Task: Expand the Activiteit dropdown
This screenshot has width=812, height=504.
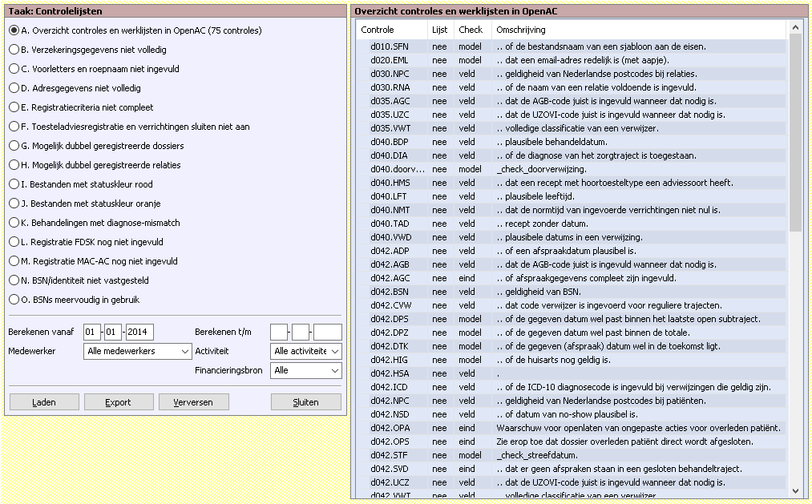Action: [x=306, y=351]
